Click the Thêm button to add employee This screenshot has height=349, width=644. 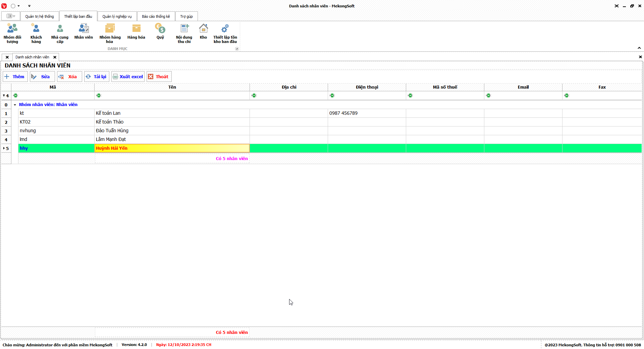coord(15,77)
